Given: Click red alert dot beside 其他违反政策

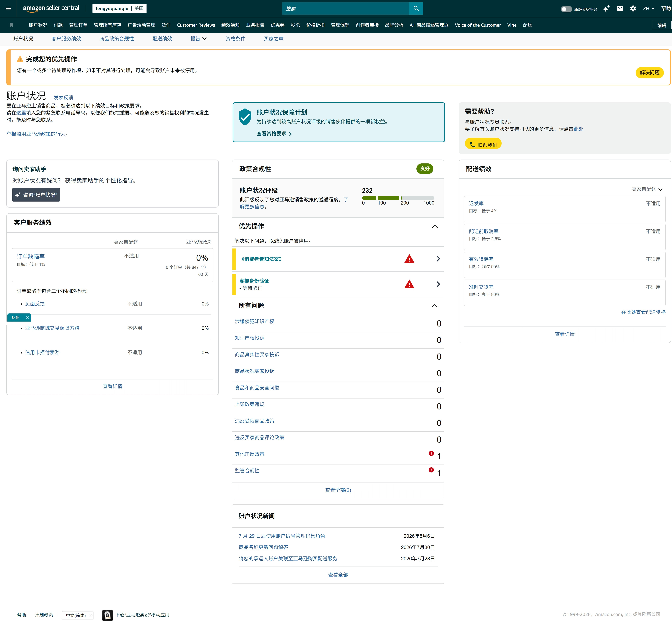Looking at the screenshot, I should pyautogui.click(x=431, y=453).
